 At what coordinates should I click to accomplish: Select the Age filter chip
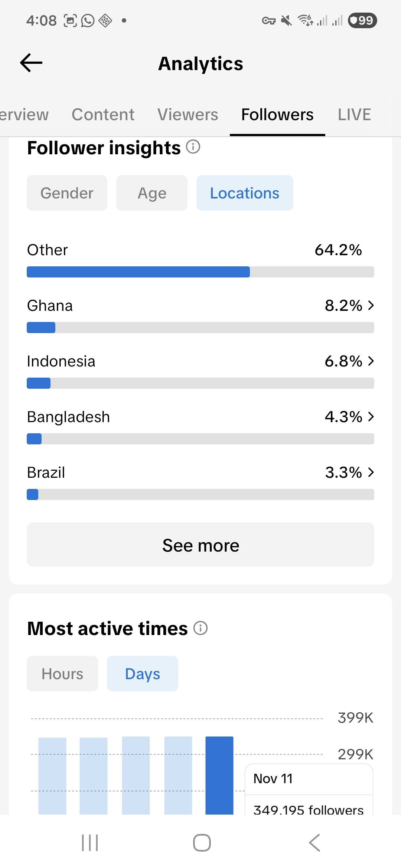(152, 193)
